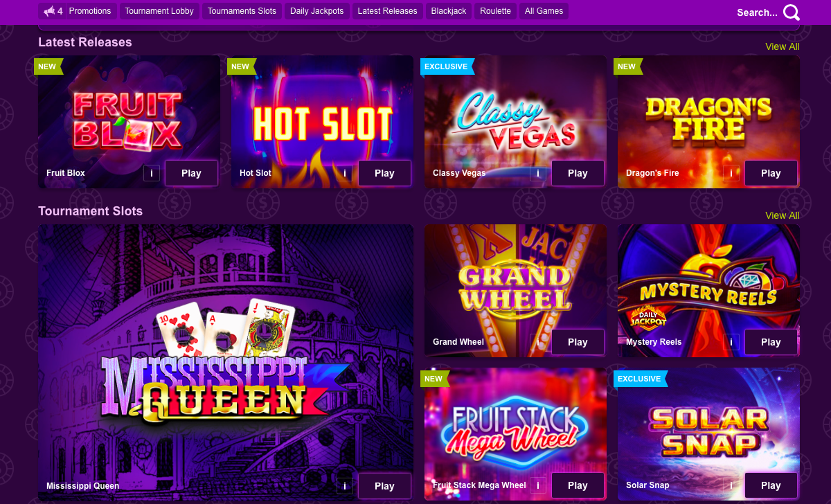Play Grand Wheel slot
Image resolution: width=831 pixels, height=504 pixels.
[578, 342]
